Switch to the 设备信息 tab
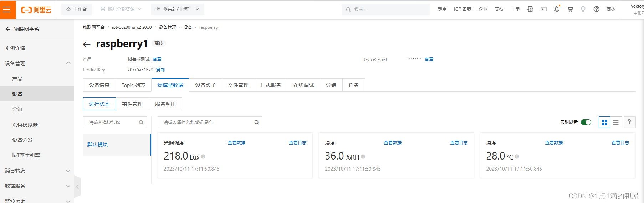Screen dimensions: 644x203 (99, 85)
